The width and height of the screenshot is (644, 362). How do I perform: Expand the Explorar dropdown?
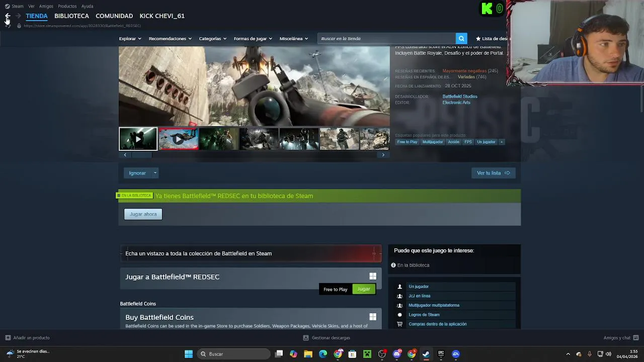pos(130,39)
